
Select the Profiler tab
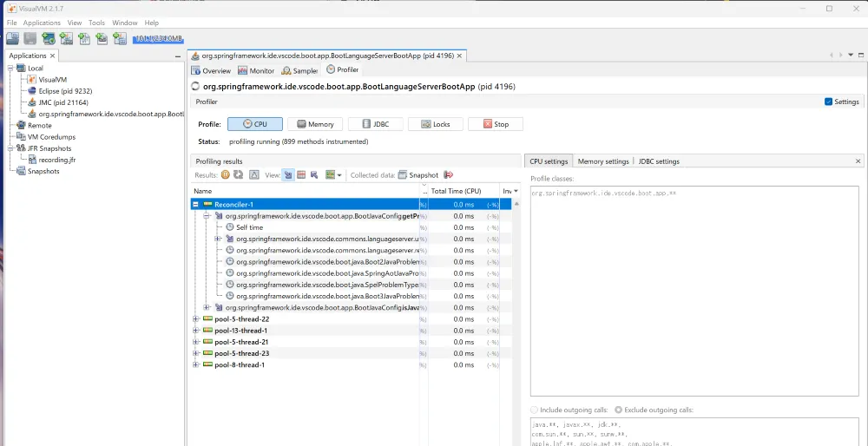(343, 69)
